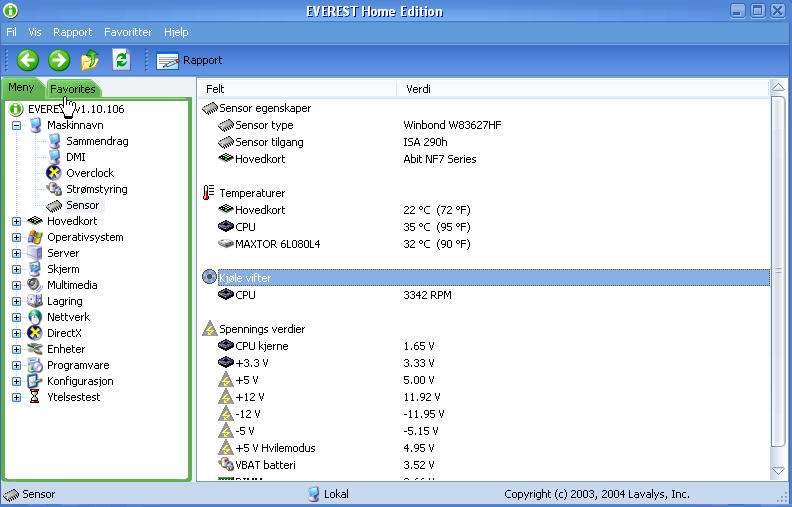Viewport: 792px width, 507px height.
Task: Open the Rapport menu in the menu bar
Action: (72, 32)
